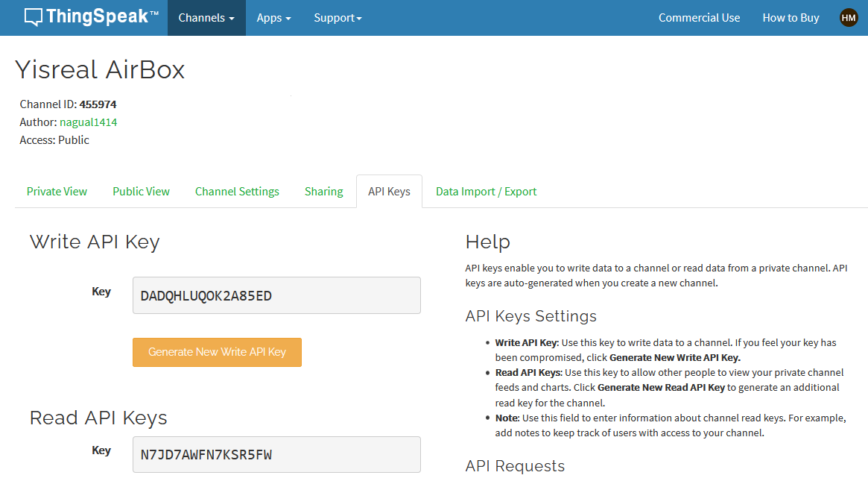
Task: Click the Help heading
Action: 488,242
